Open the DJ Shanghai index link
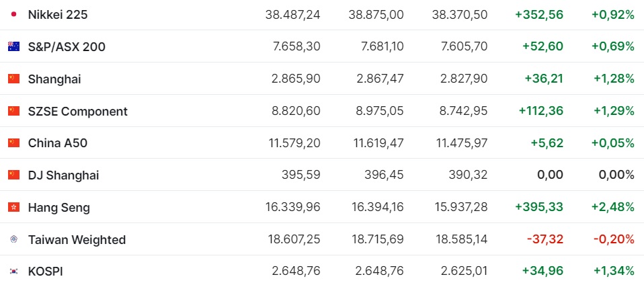 (63, 175)
